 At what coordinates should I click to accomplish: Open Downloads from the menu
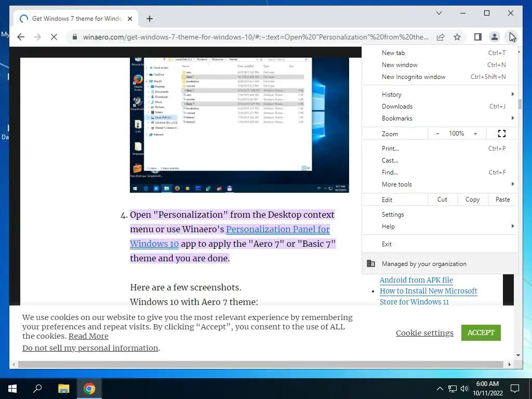tap(440, 106)
